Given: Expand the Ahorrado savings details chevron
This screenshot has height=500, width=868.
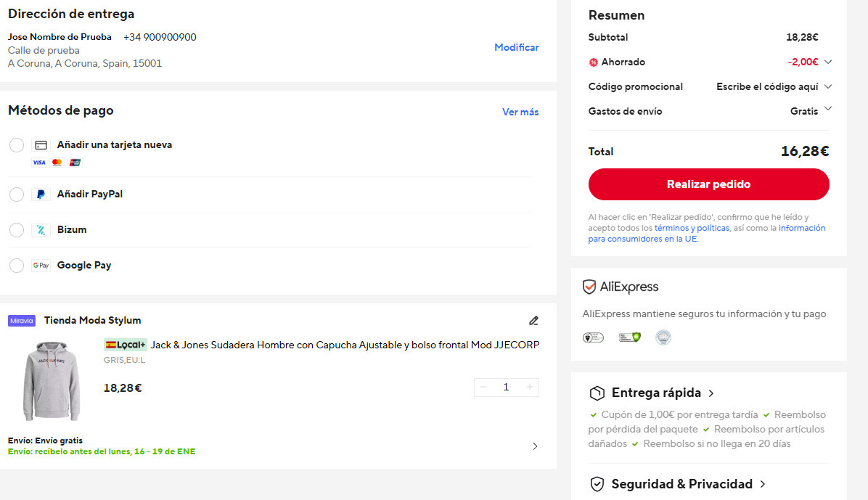Looking at the screenshot, I should coord(828,62).
